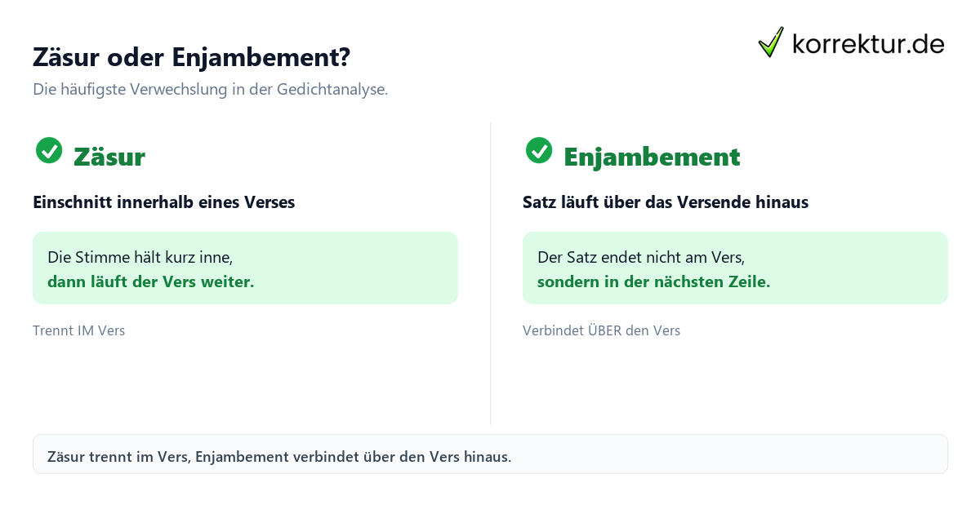Click the 'Trennt IM Vers' caption
Viewport: 980px width, 514px height.
(x=79, y=330)
